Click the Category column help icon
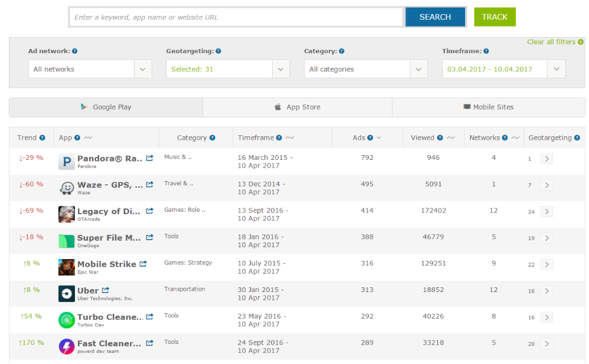 (x=212, y=138)
